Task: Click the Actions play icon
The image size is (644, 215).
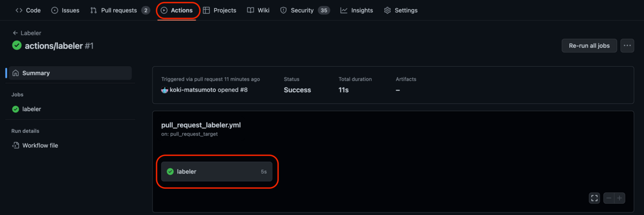Action: [164, 10]
